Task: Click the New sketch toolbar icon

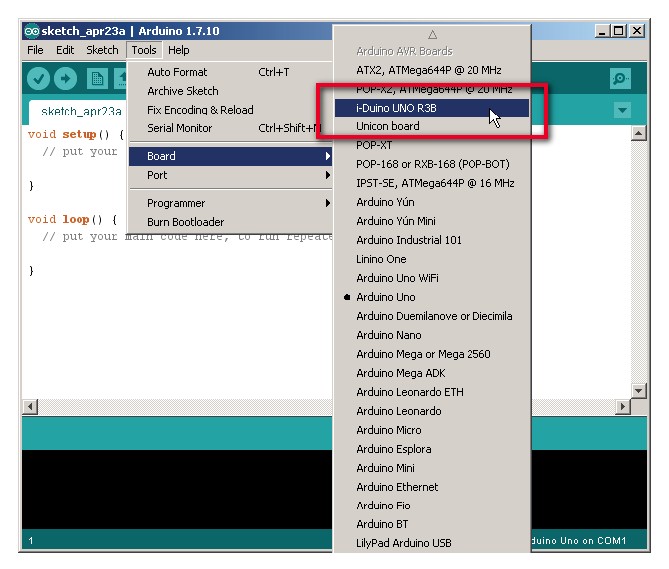Action: (97, 79)
